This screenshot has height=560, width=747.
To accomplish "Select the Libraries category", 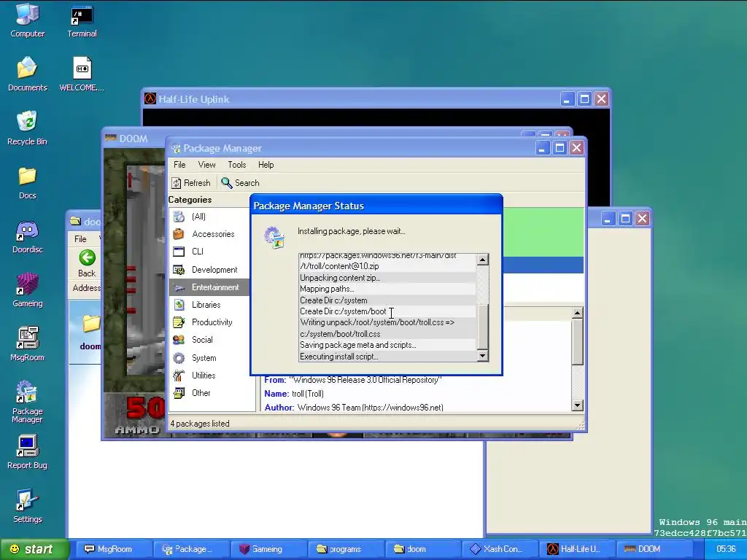I will (x=209, y=305).
